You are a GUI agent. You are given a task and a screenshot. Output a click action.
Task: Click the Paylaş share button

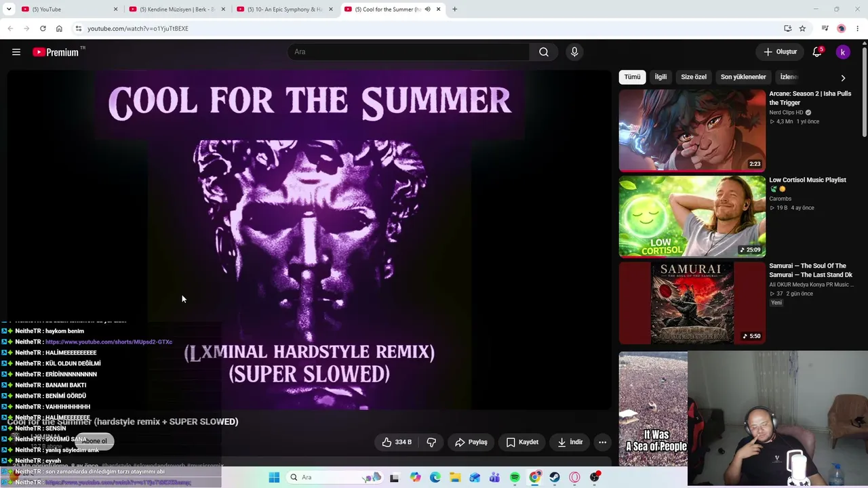[x=471, y=442]
